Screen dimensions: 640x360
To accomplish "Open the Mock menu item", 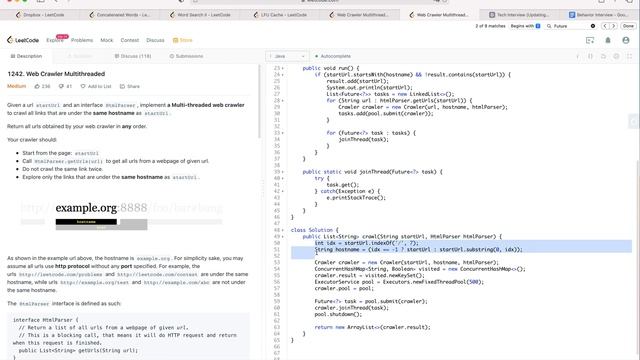I will coord(107,40).
